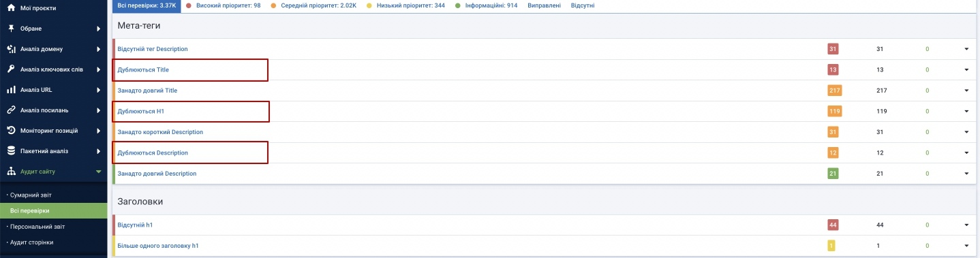980x258 pixels.
Task: Expand the Аналіз домену submenu arrow
Action: pos(99,49)
